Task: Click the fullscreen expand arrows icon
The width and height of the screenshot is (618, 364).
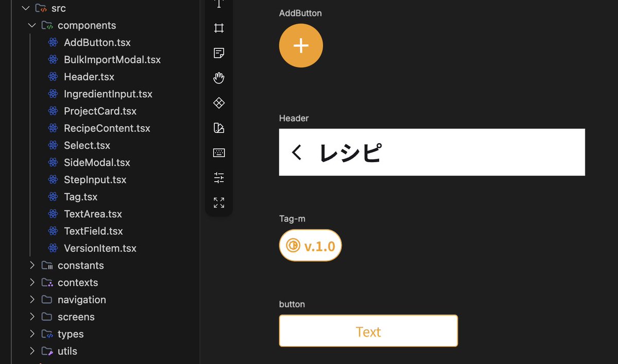Action: click(219, 202)
